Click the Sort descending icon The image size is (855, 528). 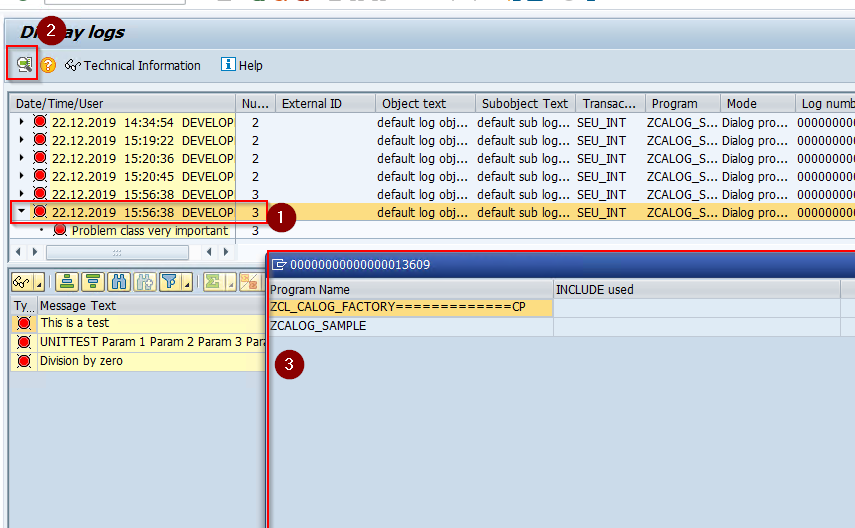[93, 282]
